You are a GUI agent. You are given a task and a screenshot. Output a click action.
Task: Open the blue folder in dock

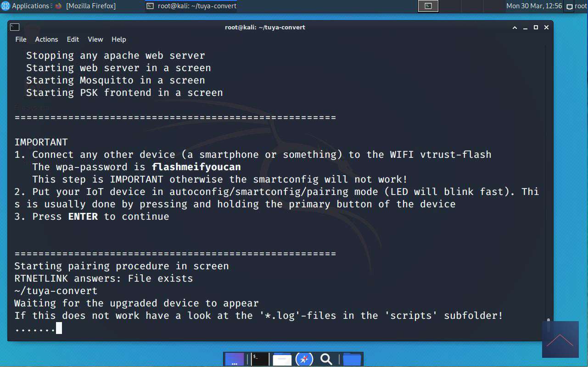click(352, 359)
